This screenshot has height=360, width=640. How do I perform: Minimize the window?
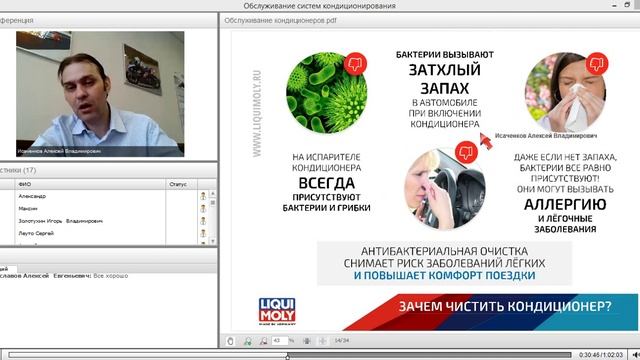tap(615, 5)
